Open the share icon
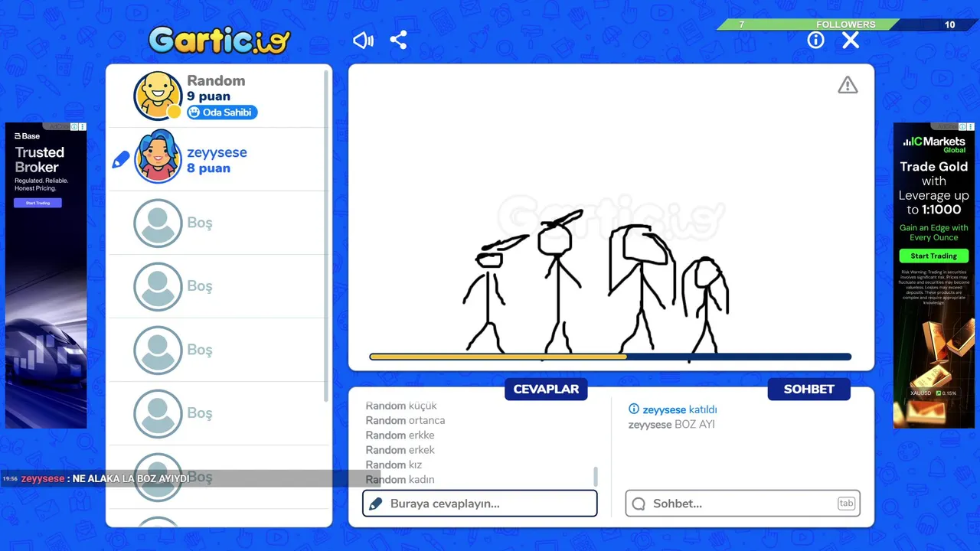The width and height of the screenshot is (980, 551). (x=398, y=41)
